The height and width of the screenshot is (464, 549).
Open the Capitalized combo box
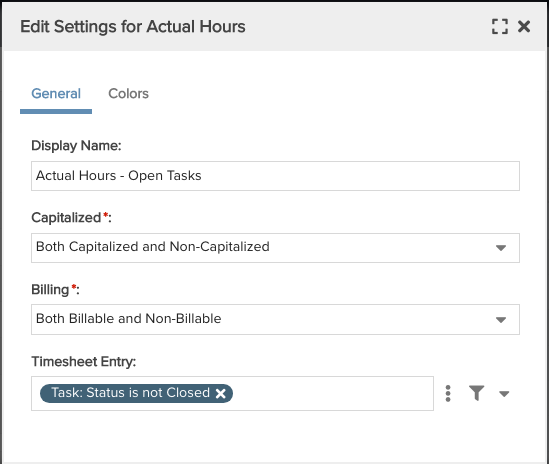[275, 248]
